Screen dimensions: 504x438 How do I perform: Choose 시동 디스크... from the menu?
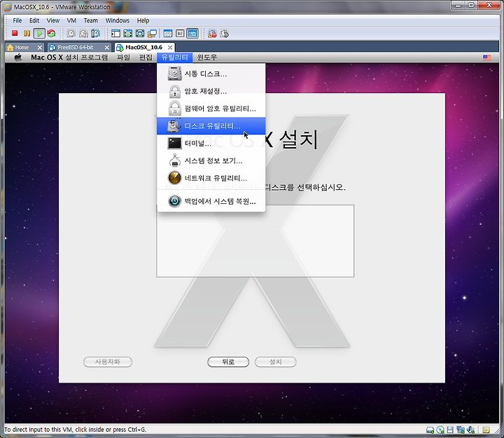[x=211, y=74]
